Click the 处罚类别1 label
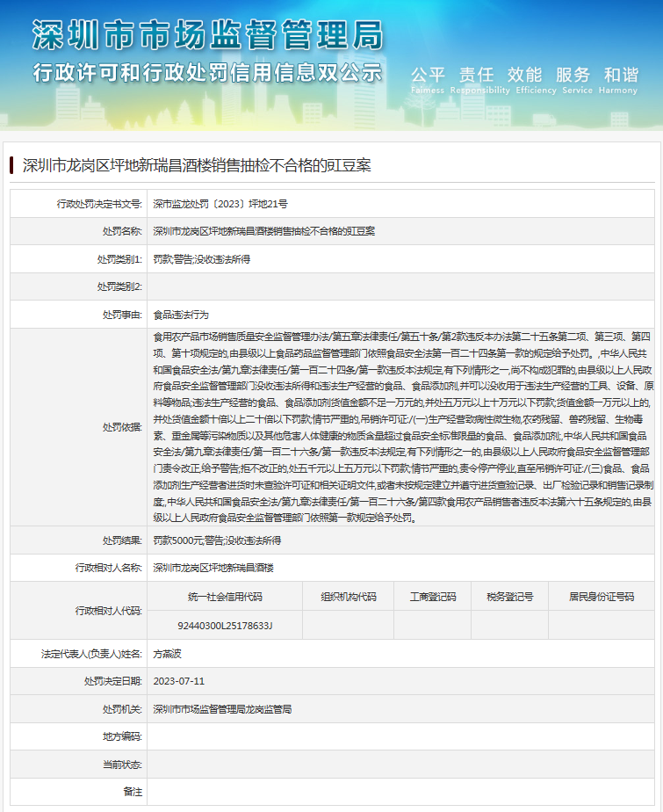663x812 pixels. (119, 259)
